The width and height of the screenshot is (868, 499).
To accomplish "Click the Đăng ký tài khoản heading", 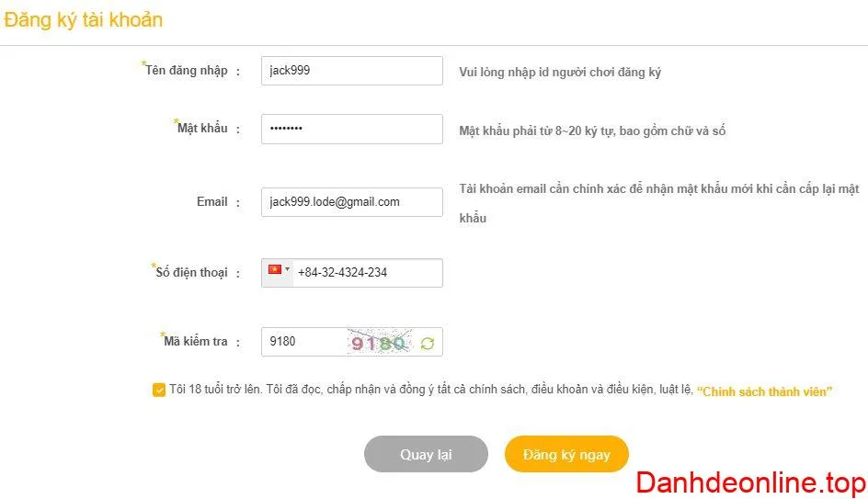I will [83, 20].
